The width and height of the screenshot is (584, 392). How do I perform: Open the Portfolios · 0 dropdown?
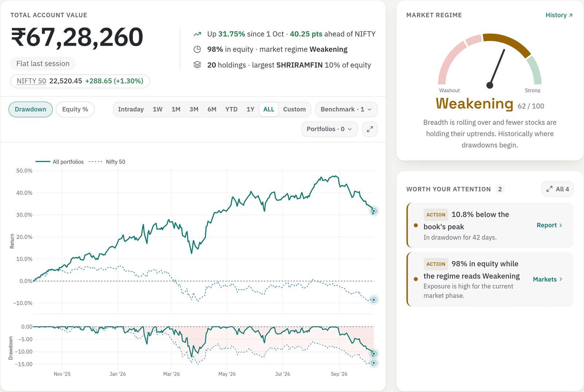pos(329,129)
